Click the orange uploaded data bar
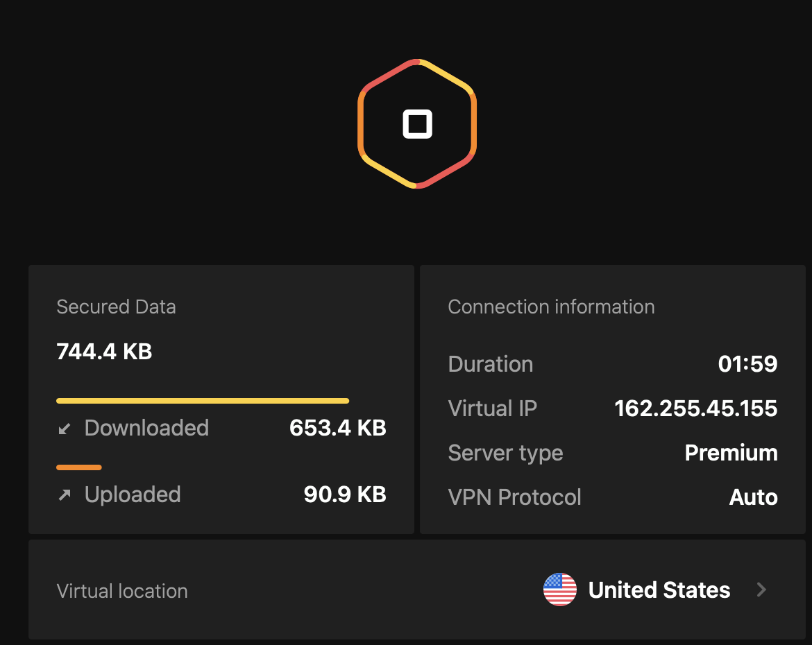Viewport: 812px width, 645px height. [79, 467]
